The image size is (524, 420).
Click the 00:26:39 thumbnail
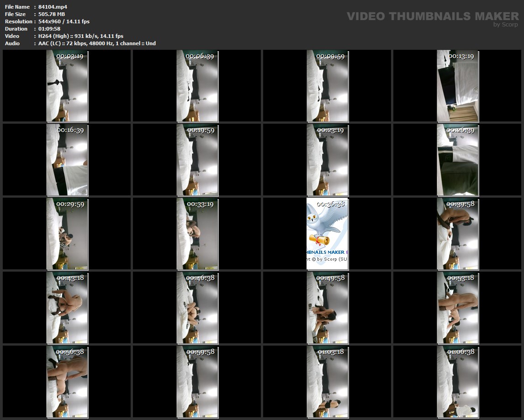(x=457, y=160)
